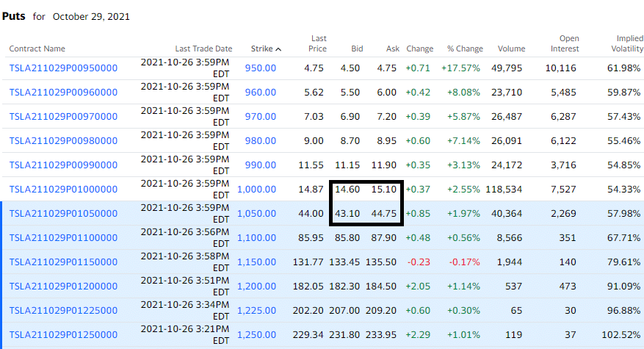Select the 118,534 volume cell

504,189
